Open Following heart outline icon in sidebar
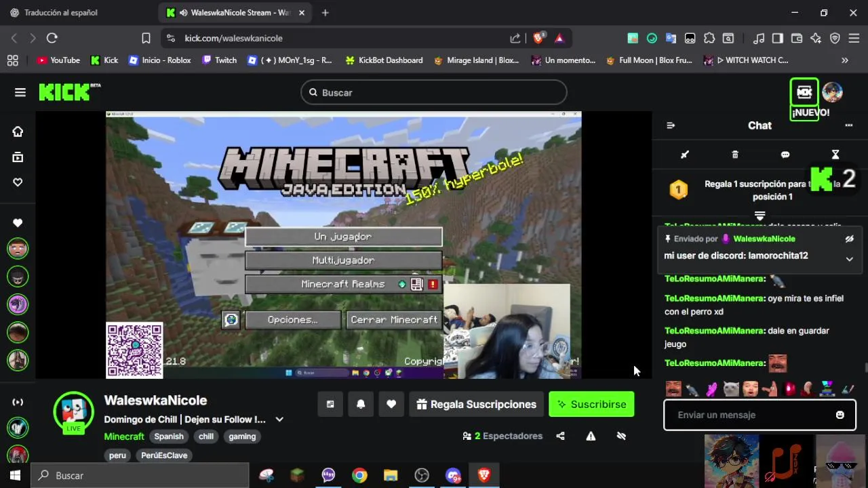The image size is (868, 488). click(18, 182)
